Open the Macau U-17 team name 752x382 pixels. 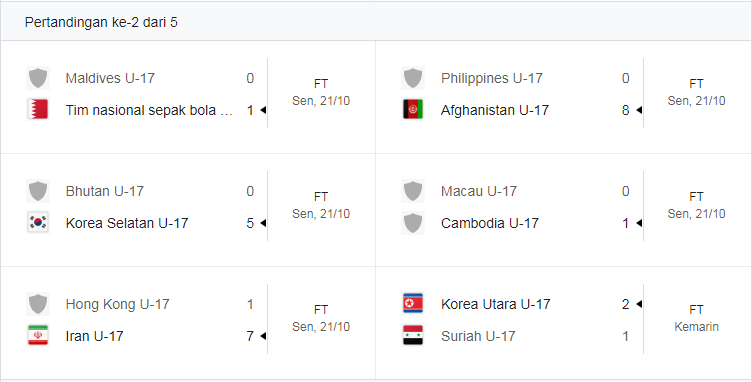479,191
